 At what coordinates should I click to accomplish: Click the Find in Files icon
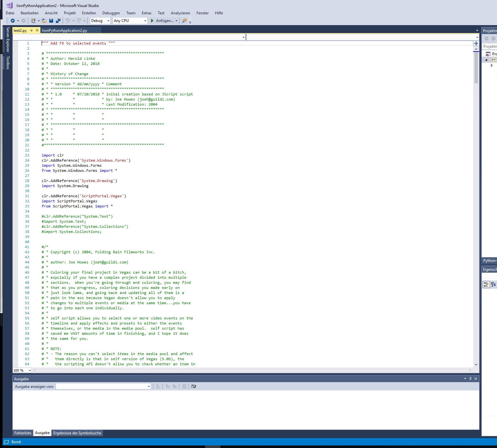pyautogui.click(x=184, y=21)
